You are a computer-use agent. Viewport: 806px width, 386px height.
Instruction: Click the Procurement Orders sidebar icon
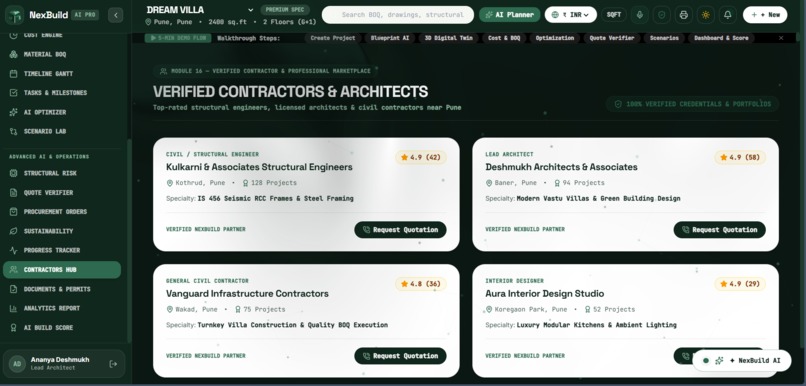tap(13, 212)
